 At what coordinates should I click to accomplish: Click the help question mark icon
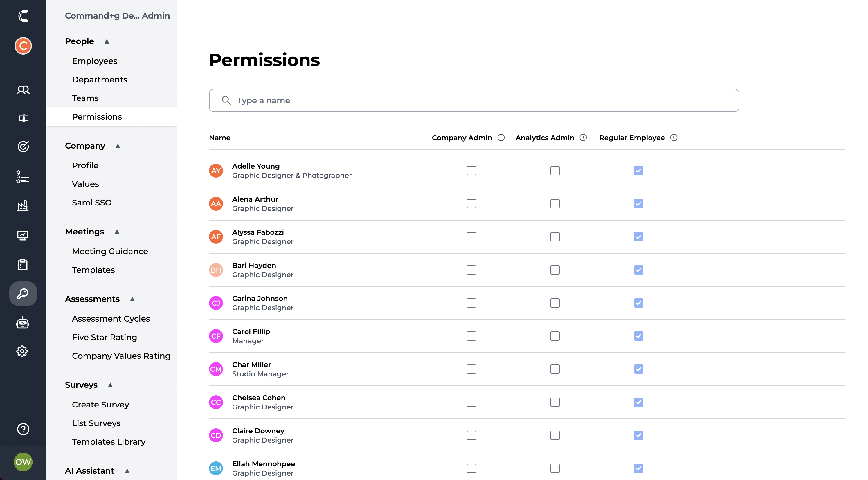[x=23, y=429]
